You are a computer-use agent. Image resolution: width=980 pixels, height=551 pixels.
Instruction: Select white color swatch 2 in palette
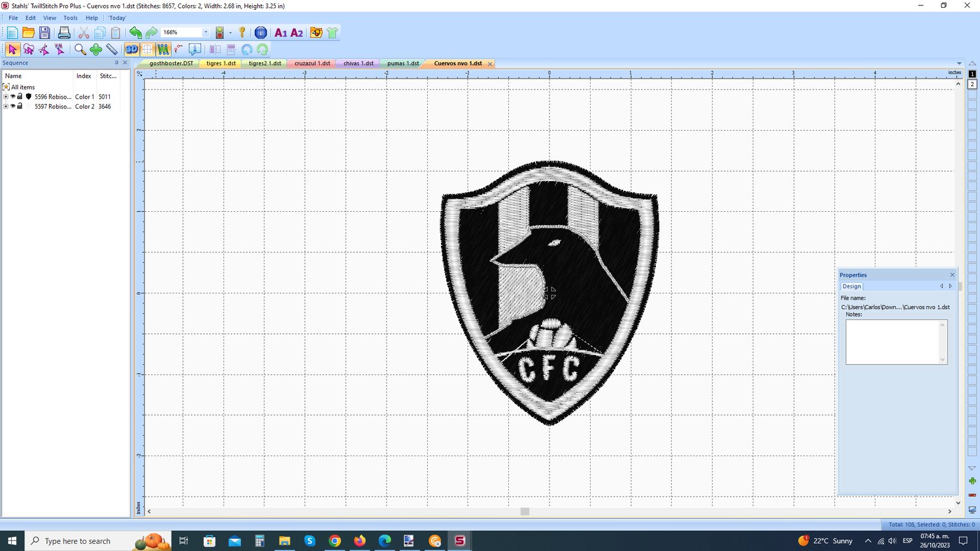tap(972, 84)
